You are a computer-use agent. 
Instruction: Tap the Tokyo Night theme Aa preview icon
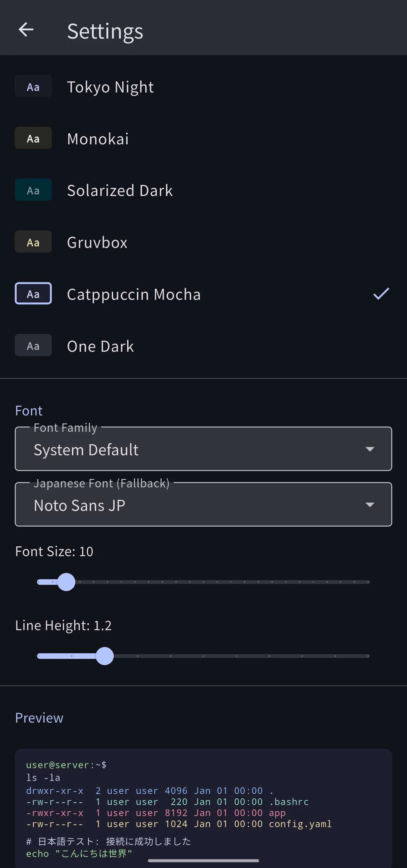tap(33, 86)
